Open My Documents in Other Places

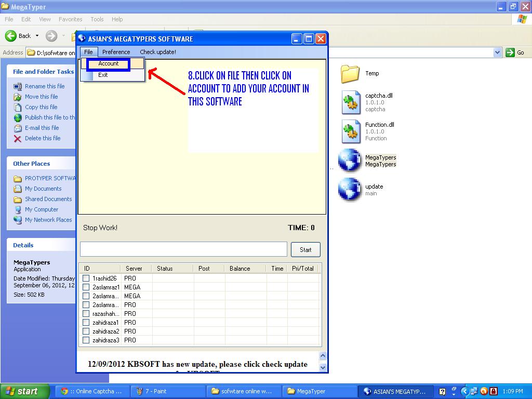tap(43, 189)
